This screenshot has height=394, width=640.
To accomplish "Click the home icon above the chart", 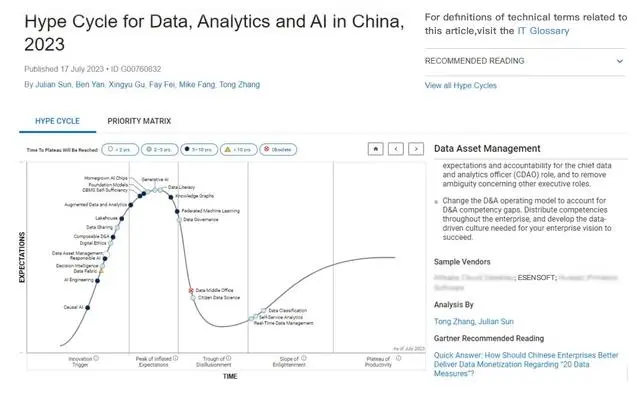I will [x=376, y=149].
